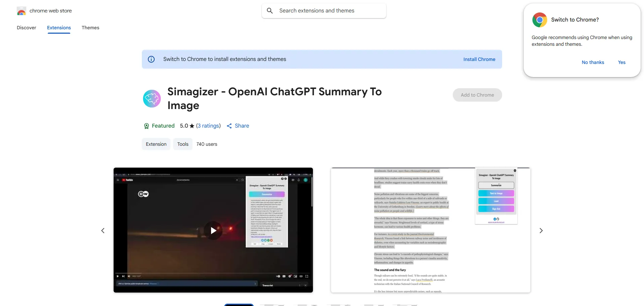Open the Discover tab
644x306 pixels.
pyautogui.click(x=27, y=28)
